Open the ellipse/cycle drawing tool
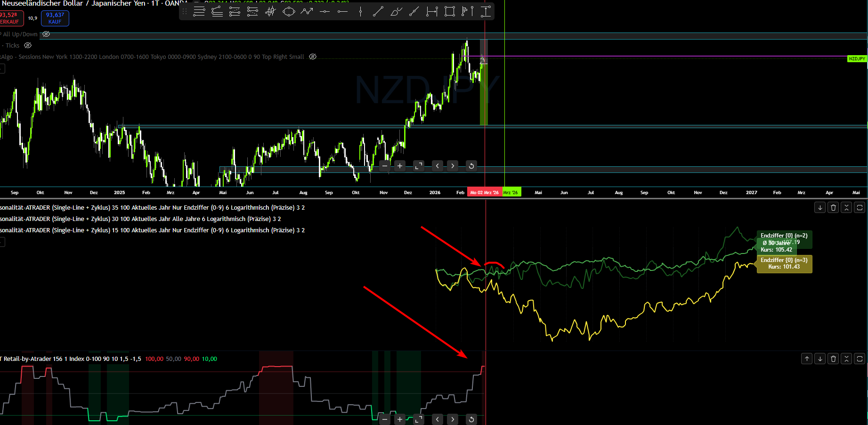 pos(289,11)
